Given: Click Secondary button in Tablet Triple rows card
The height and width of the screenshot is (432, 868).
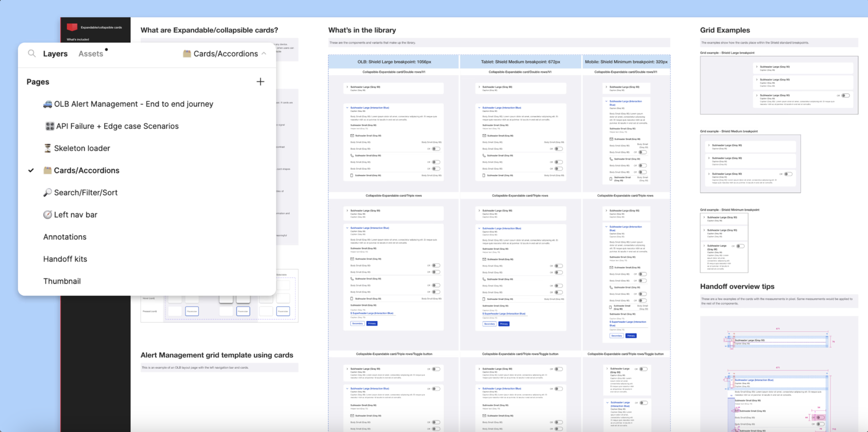Looking at the screenshot, I should click(489, 324).
